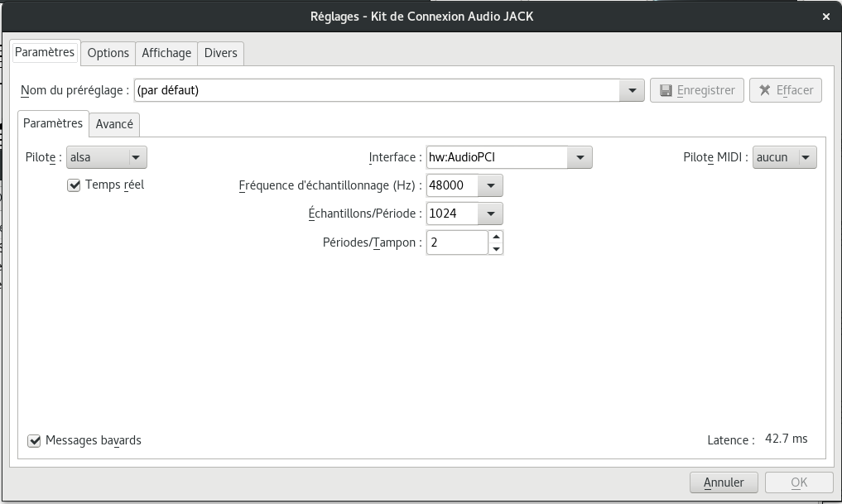Click the Interface field showing hw:AudioPCI
The image size is (842, 504).
click(498, 157)
